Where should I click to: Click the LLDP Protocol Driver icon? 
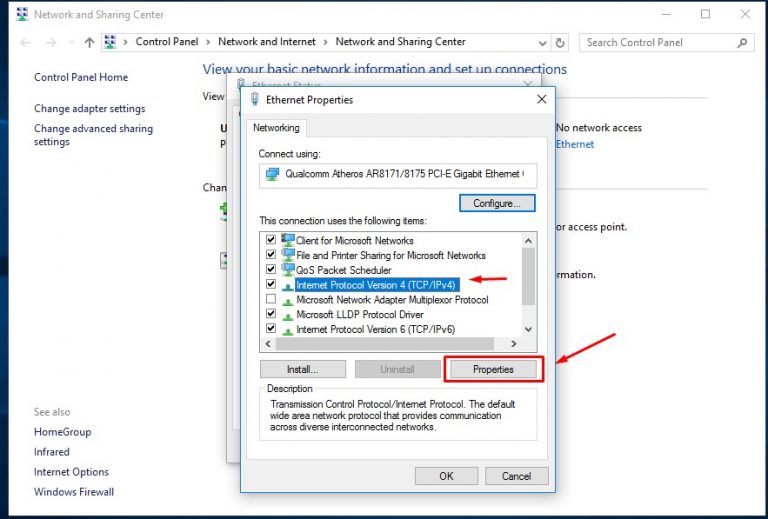pyautogui.click(x=288, y=315)
